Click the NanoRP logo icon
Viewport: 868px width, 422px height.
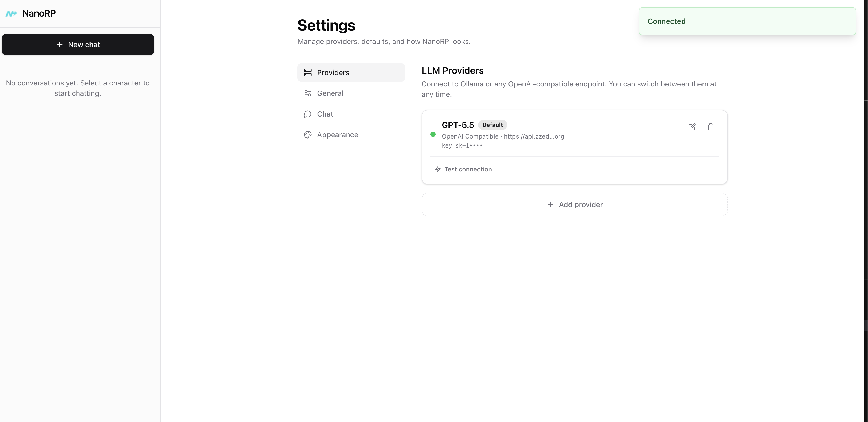pyautogui.click(x=11, y=13)
